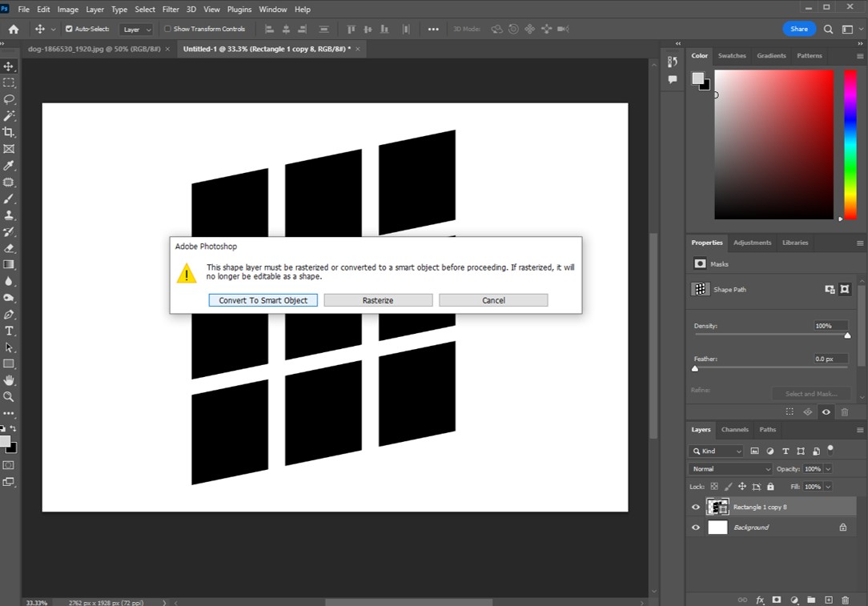Select the Type tool
The width and height of the screenshot is (868, 606).
9,331
